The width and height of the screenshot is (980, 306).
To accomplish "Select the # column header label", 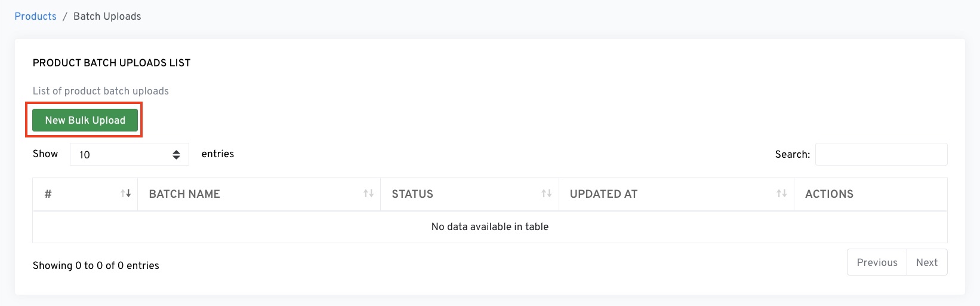I will [48, 194].
